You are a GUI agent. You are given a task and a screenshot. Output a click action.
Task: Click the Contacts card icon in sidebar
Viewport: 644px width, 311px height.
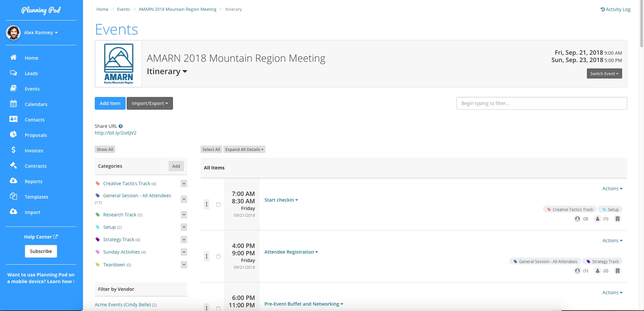tap(13, 119)
